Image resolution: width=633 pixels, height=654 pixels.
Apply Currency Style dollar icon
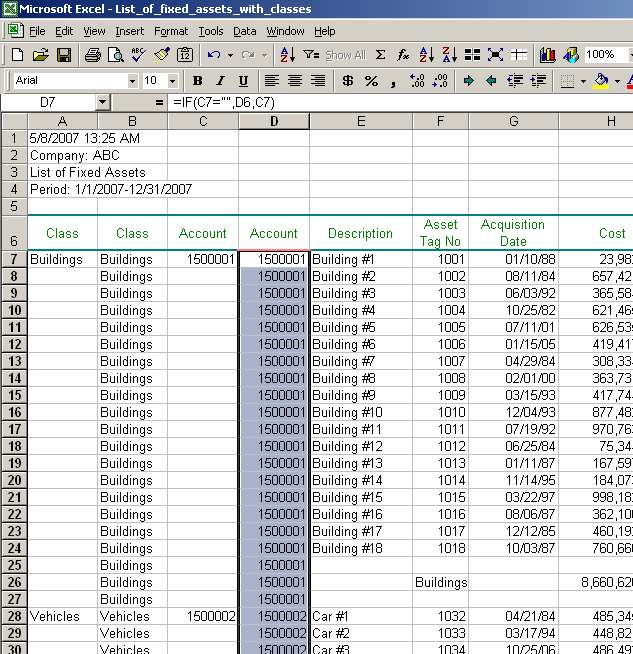click(x=348, y=80)
